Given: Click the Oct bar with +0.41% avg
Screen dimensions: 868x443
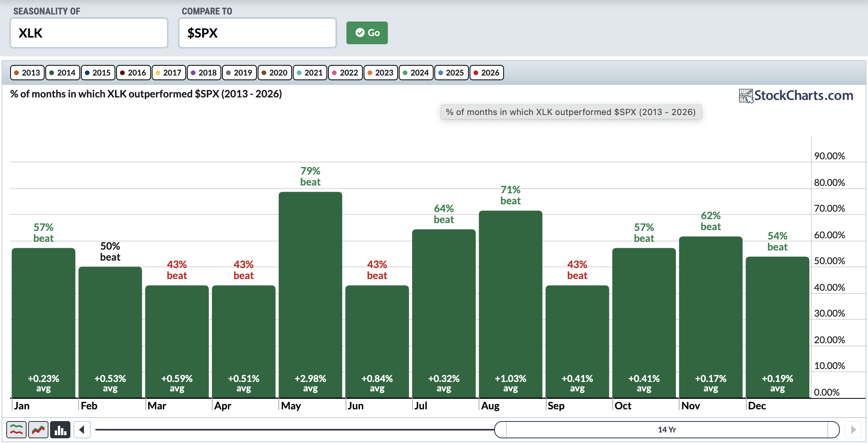Looking at the screenshot, I should click(644, 323).
